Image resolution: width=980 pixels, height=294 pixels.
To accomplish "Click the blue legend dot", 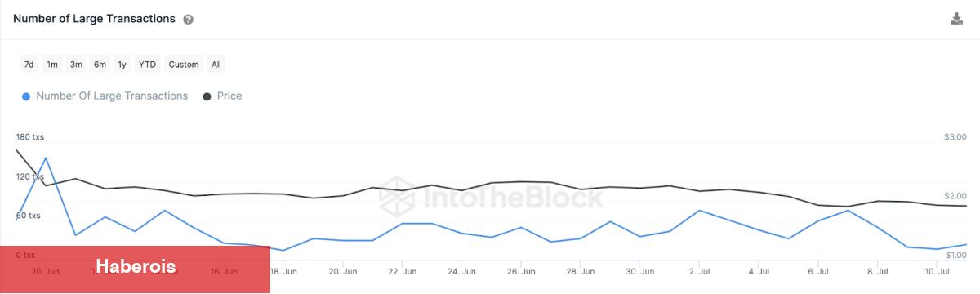I will click(26, 96).
